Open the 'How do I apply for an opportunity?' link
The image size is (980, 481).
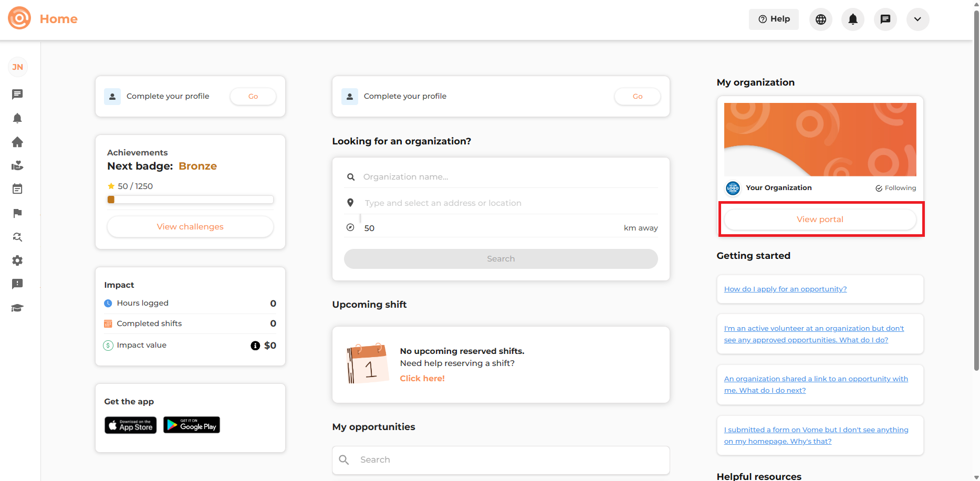pyautogui.click(x=785, y=289)
